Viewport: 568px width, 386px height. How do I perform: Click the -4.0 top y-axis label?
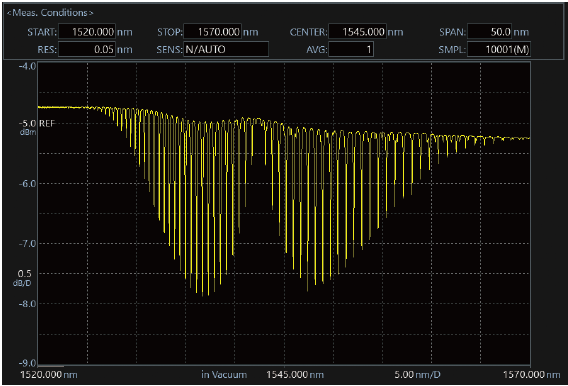[28, 66]
